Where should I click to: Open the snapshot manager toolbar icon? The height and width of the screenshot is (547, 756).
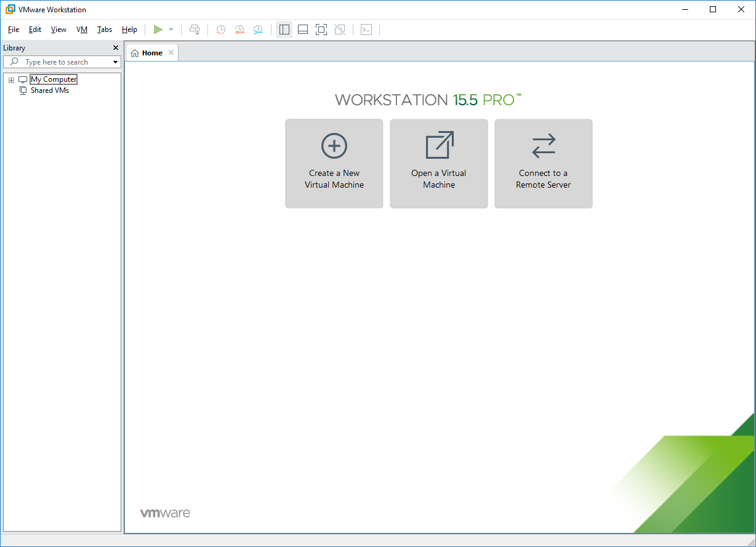pos(258,30)
